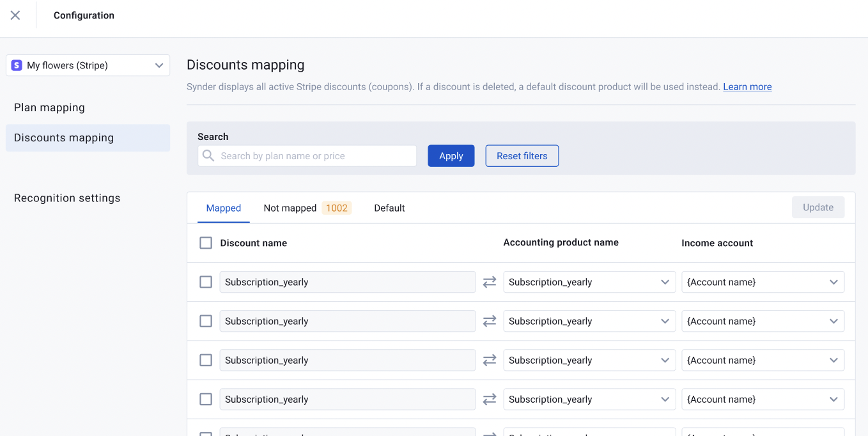Check the third Subscription_yearly row checkbox
The image size is (868, 436).
206,360
